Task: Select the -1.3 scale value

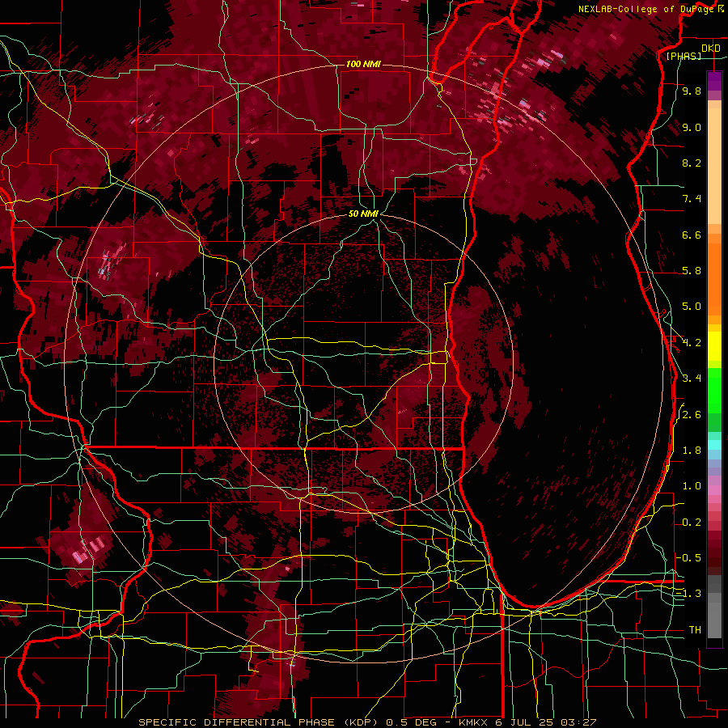Action: [x=689, y=594]
